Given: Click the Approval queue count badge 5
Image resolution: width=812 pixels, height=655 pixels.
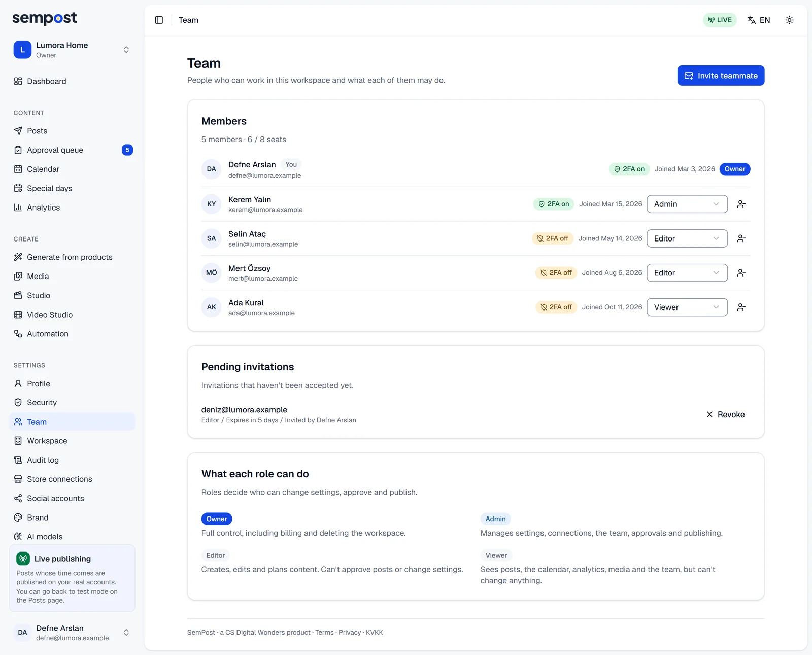Looking at the screenshot, I should (x=127, y=150).
